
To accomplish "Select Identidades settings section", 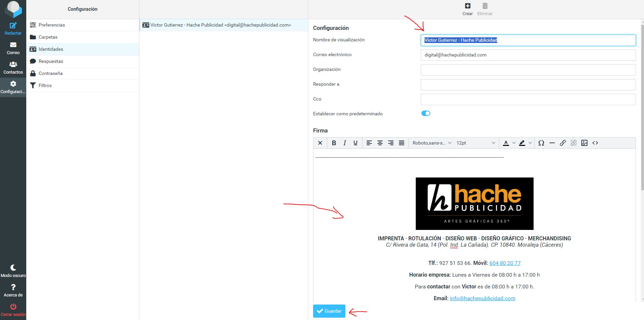I will click(x=82, y=49).
